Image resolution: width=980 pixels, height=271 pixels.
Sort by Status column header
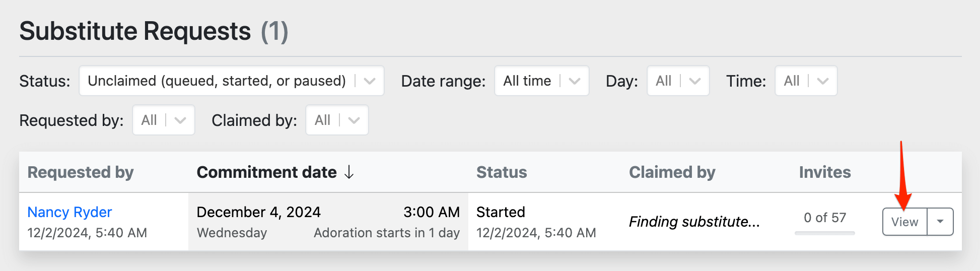(x=502, y=172)
